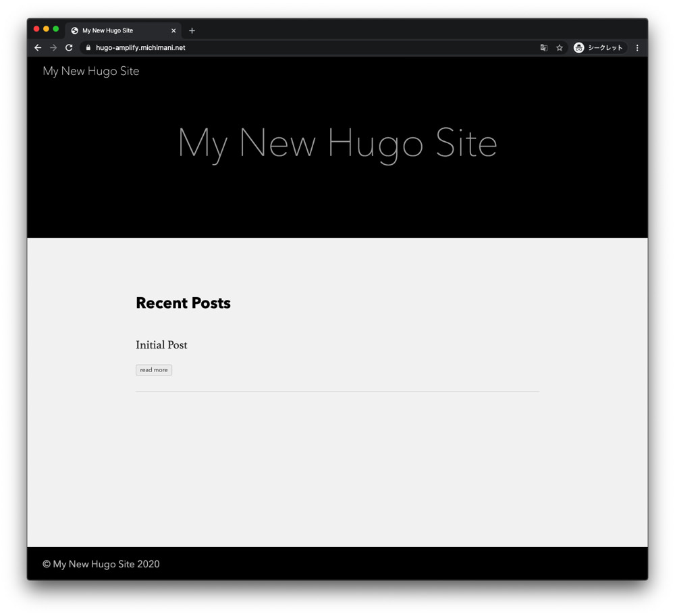
Task: Reload the current page
Action: pyautogui.click(x=69, y=48)
